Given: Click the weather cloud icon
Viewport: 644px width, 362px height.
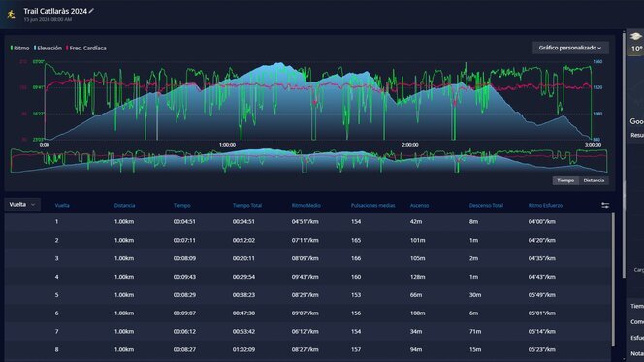Looking at the screenshot, I should (636, 37).
